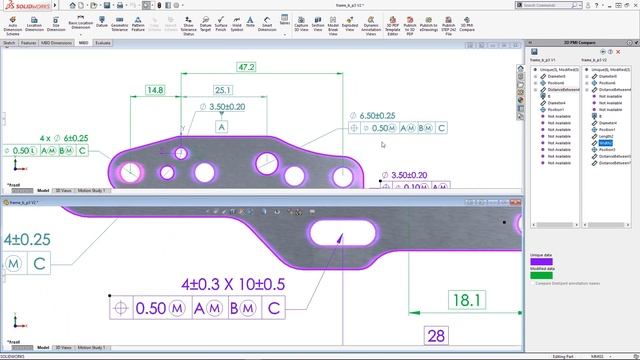Select Diameter4 in the V1 tree
The height and width of the screenshot is (360, 640).
coord(556,103)
